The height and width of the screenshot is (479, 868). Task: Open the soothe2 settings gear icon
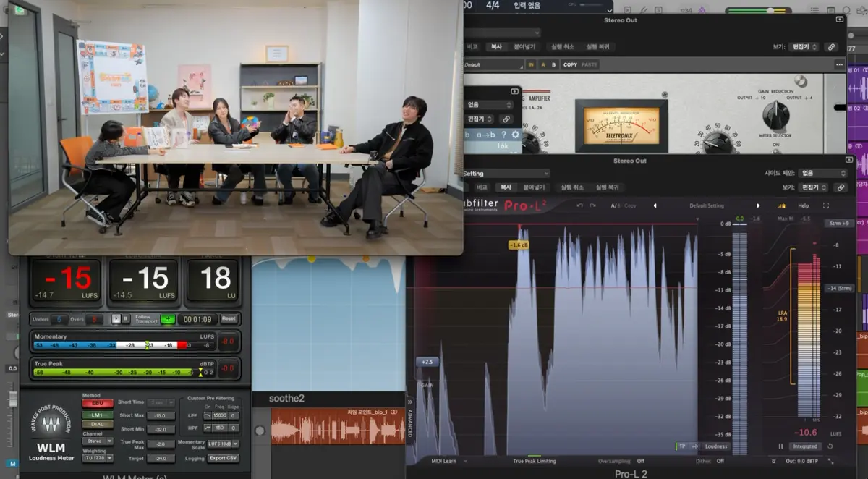click(515, 134)
